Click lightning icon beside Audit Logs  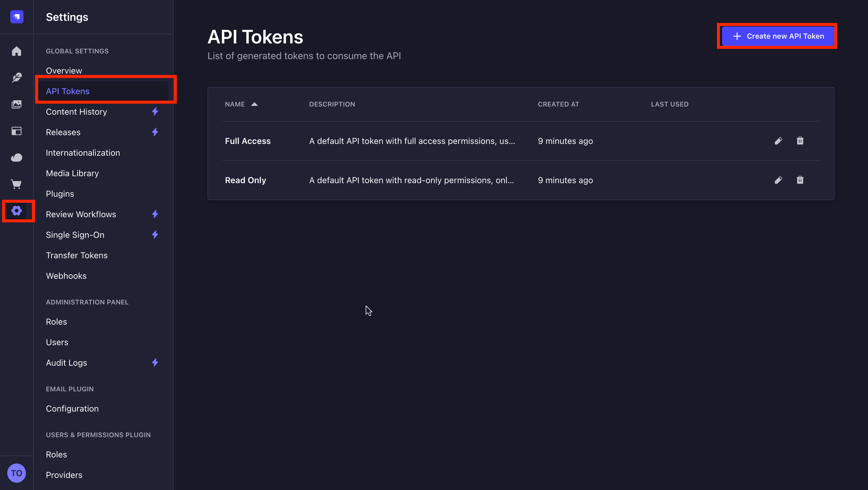155,363
